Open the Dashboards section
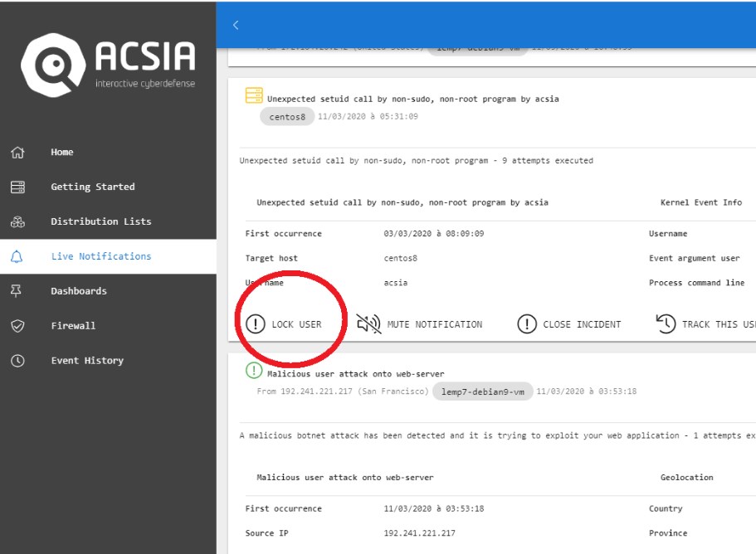 108,291
